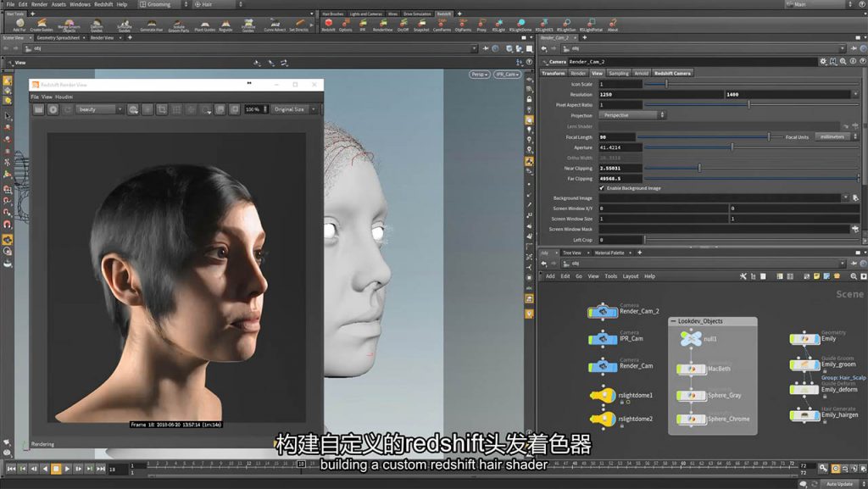Click the Redshift shelf icon
Screen dimensions: 868x489
[328, 25]
